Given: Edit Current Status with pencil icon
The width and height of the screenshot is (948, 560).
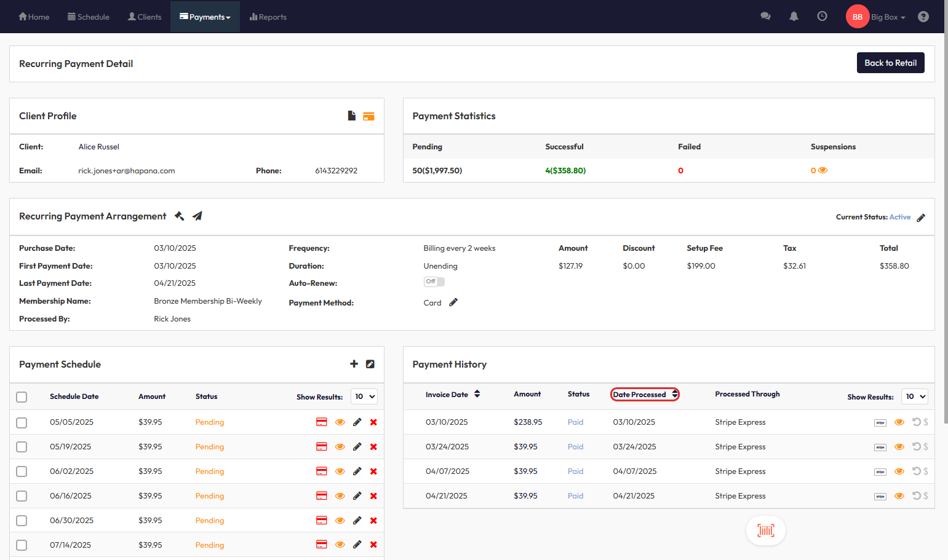Looking at the screenshot, I should [x=921, y=218].
